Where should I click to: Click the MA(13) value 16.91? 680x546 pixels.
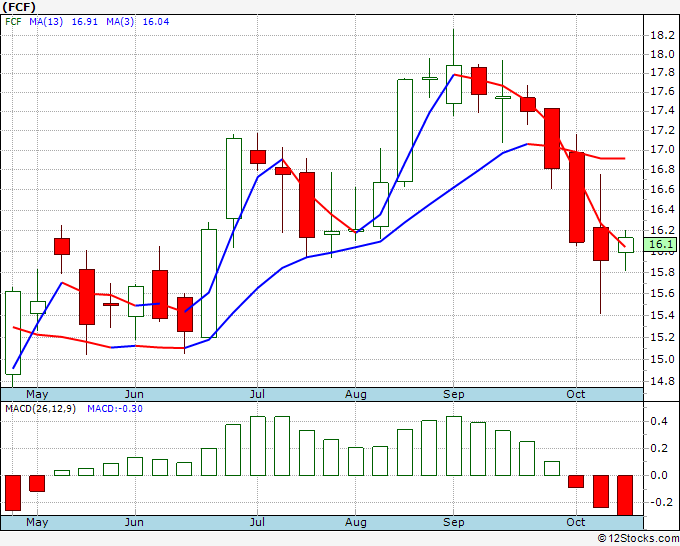coord(85,22)
